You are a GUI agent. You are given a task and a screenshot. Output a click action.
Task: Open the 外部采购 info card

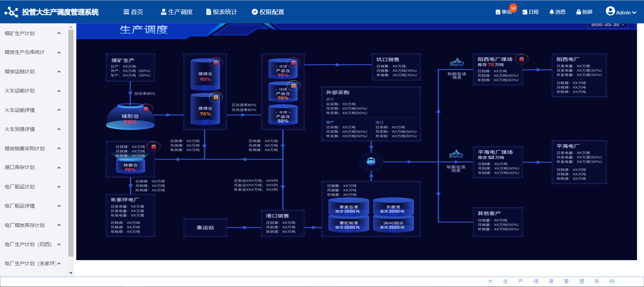371,114
